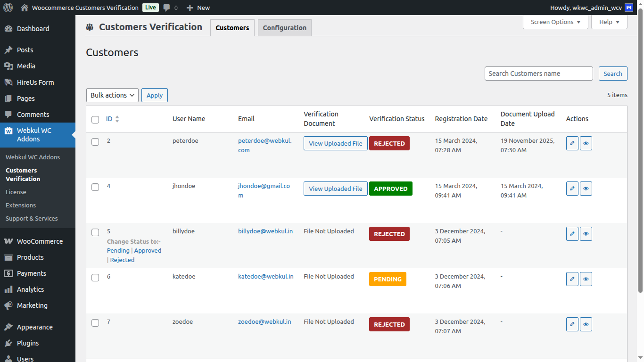View jhondoe's uploaded verification file
Viewport: 644px width, 362px height.
335,188
